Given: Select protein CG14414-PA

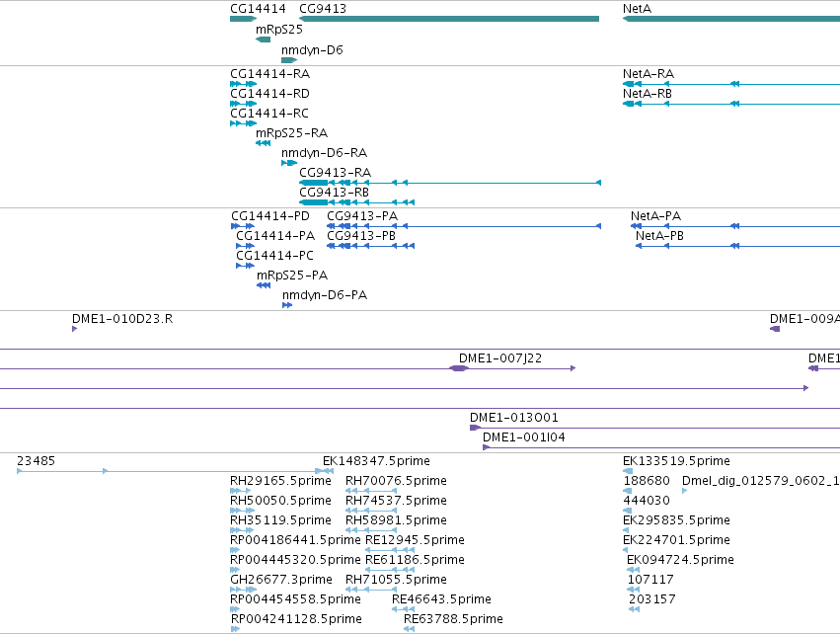Looking at the screenshot, I should 246,246.
